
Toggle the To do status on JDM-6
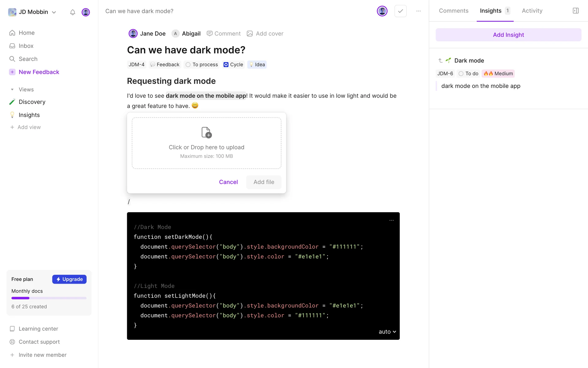coord(461,74)
